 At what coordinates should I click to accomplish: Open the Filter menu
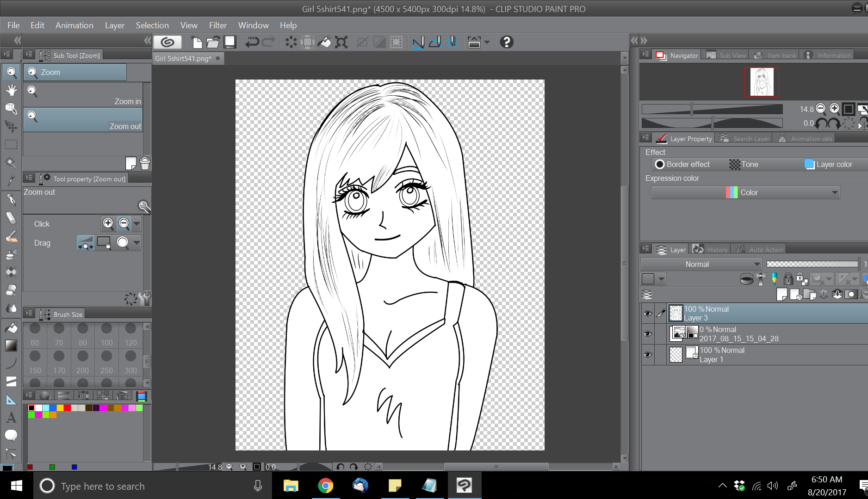(x=217, y=25)
